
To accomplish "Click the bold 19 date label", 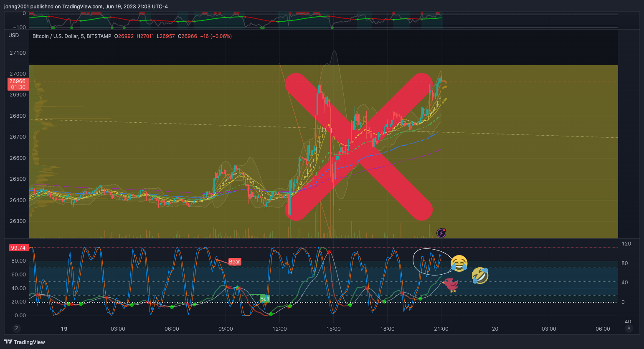I will point(64,329).
